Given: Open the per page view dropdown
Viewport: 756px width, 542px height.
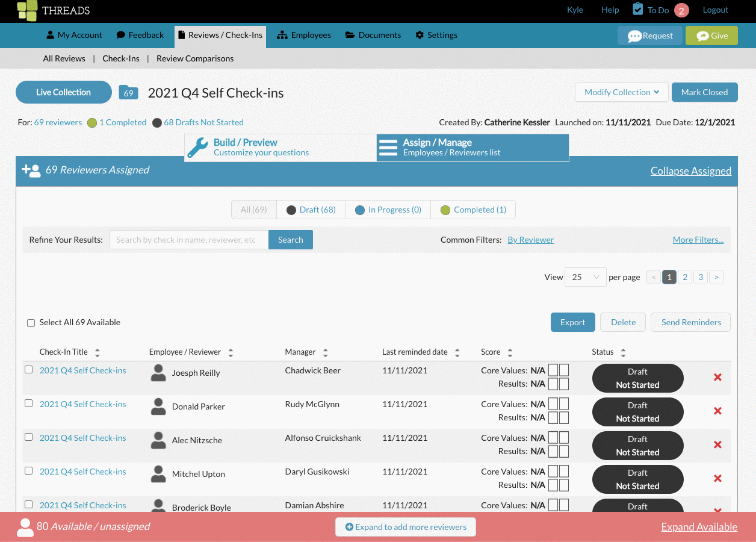Looking at the screenshot, I should [585, 277].
